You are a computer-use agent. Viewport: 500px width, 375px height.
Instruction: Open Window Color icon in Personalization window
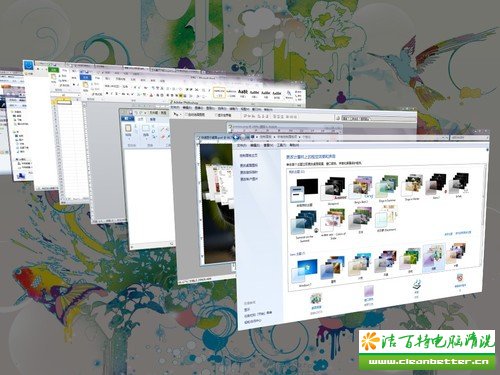point(368,292)
